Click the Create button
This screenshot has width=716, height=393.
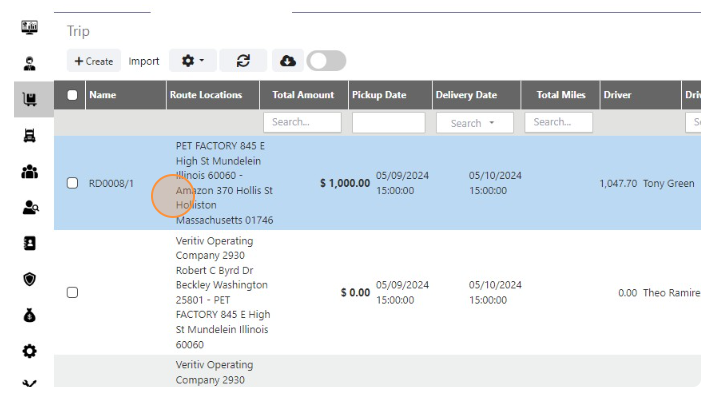point(94,61)
